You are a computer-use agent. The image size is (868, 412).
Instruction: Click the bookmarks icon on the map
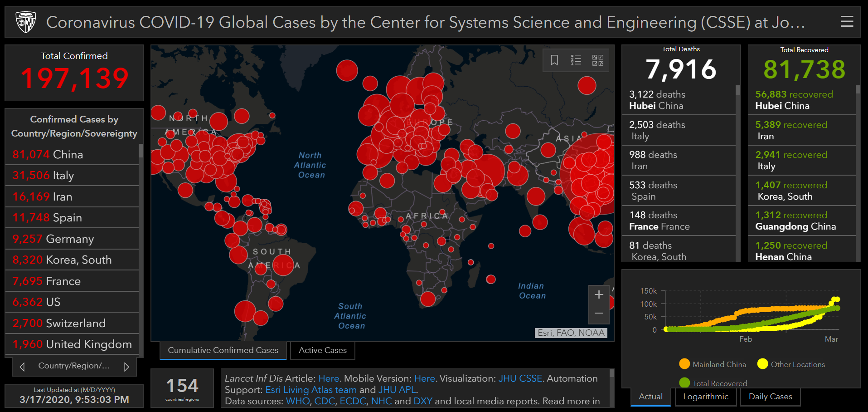tap(554, 60)
